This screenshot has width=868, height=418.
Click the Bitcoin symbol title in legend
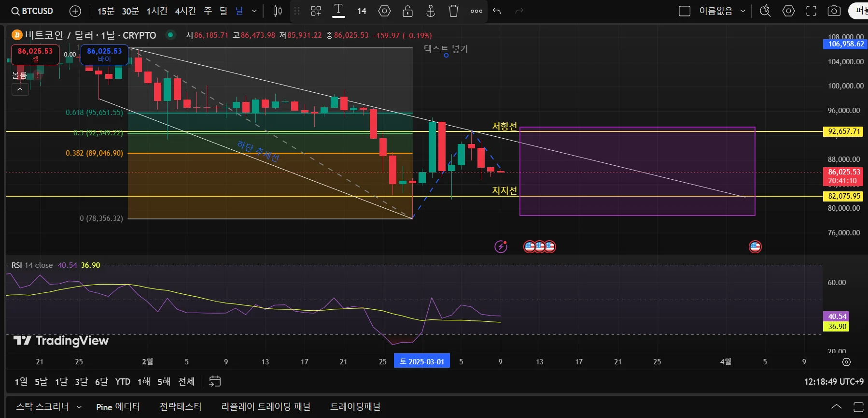coord(90,35)
